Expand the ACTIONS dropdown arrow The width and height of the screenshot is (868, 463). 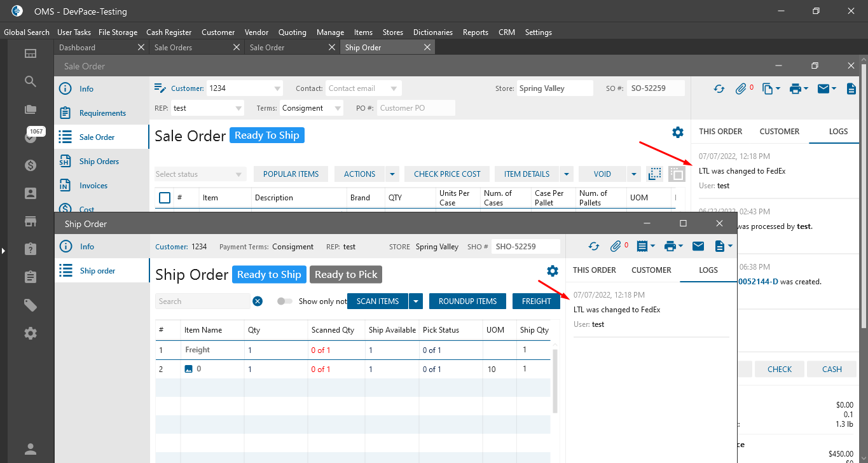pos(392,174)
